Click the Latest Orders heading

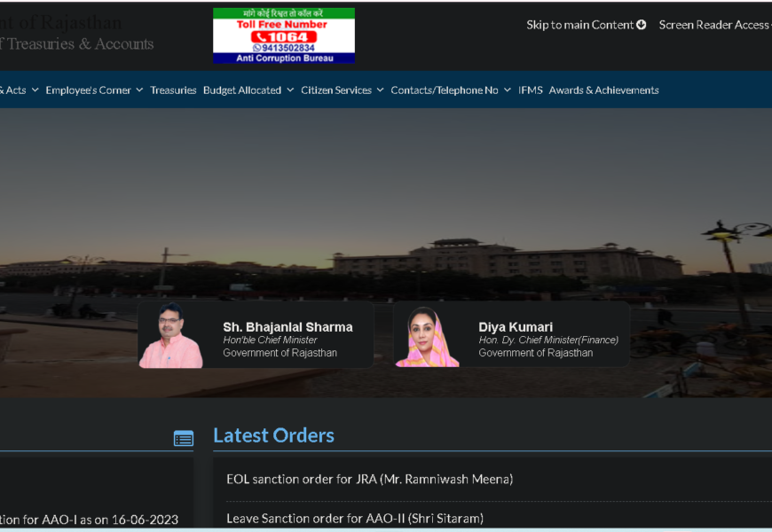273,435
